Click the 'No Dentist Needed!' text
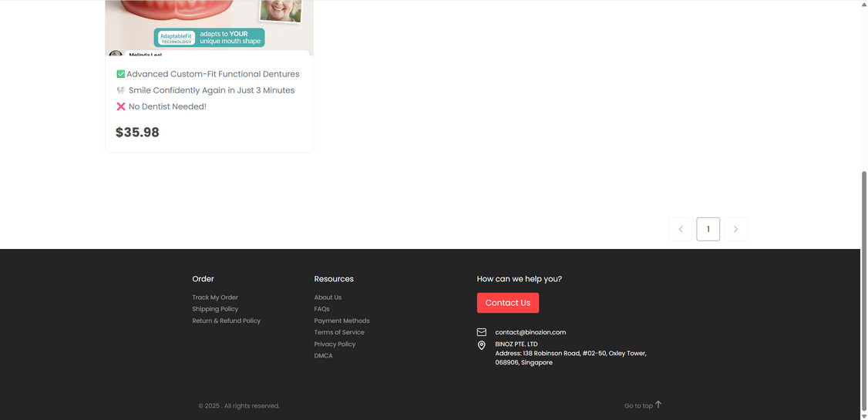868x420 pixels. tap(167, 106)
